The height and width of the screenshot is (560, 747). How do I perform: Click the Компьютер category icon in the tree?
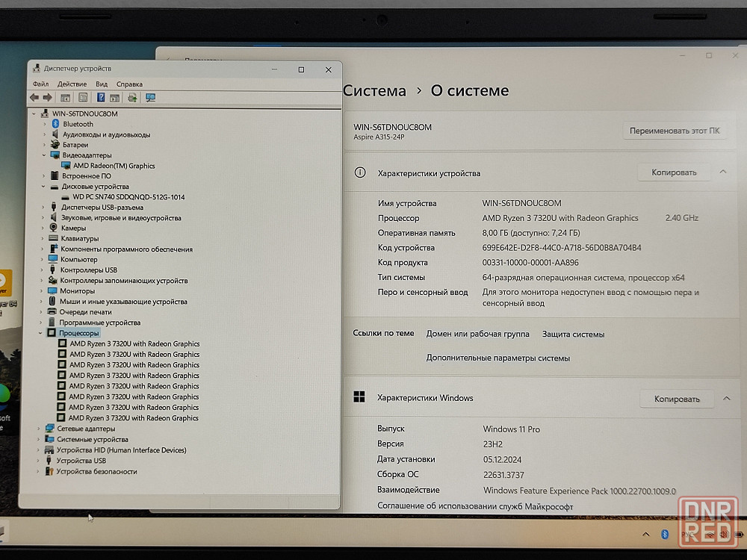point(53,259)
